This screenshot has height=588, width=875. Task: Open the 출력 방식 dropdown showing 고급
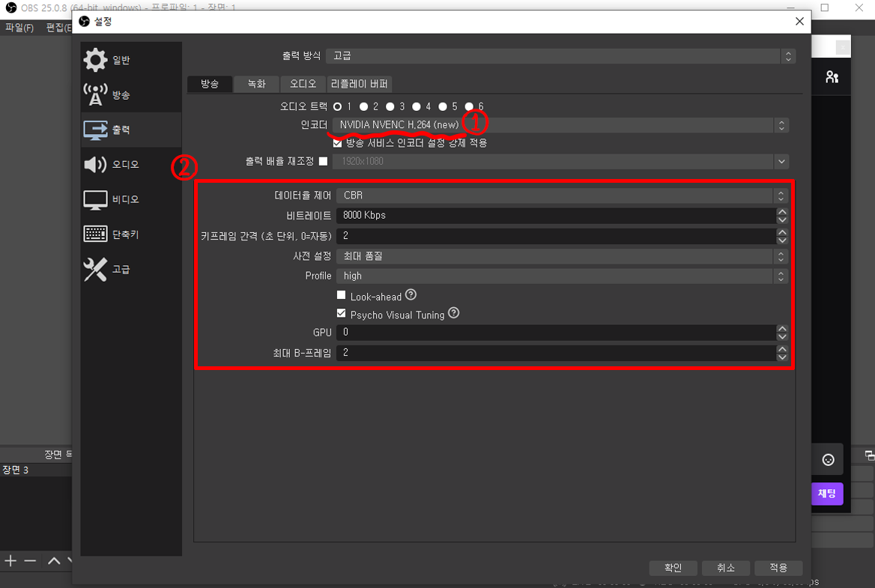(x=561, y=55)
